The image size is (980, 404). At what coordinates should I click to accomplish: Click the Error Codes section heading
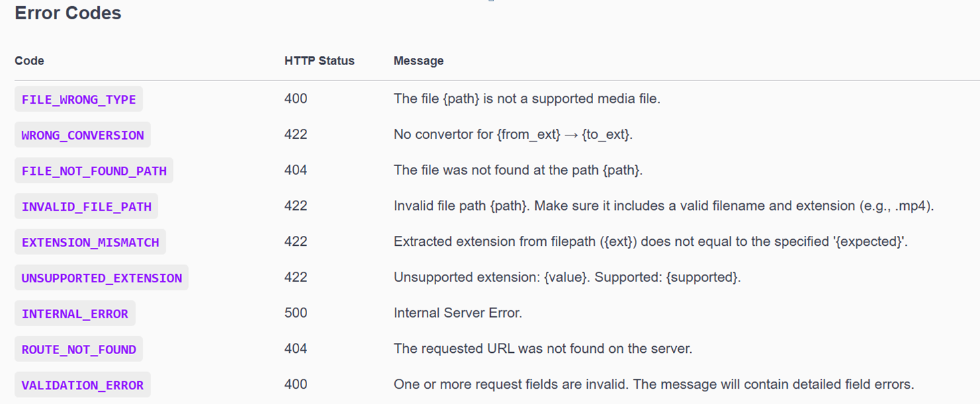(68, 13)
